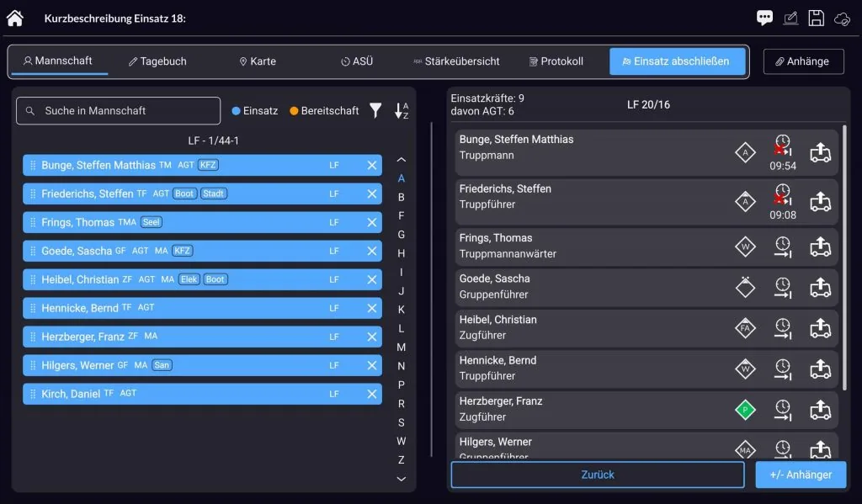Sort crew list A to Z

pos(402,110)
